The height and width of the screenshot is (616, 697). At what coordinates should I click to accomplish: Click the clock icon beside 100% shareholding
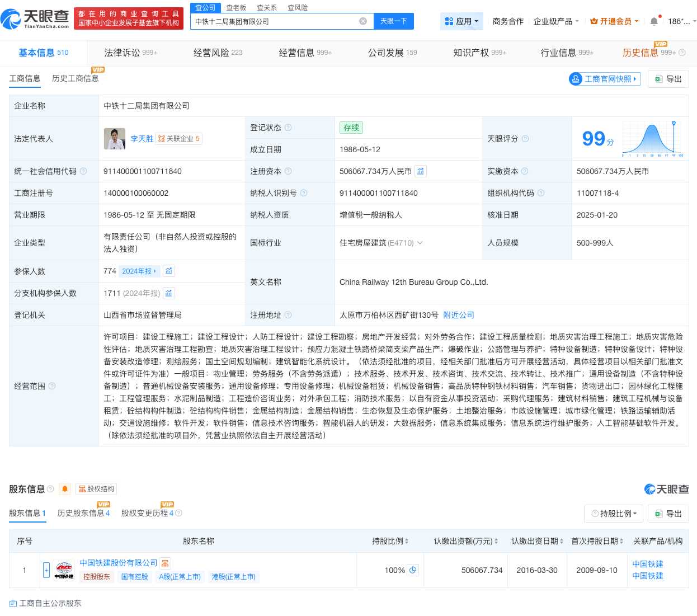[413, 570]
